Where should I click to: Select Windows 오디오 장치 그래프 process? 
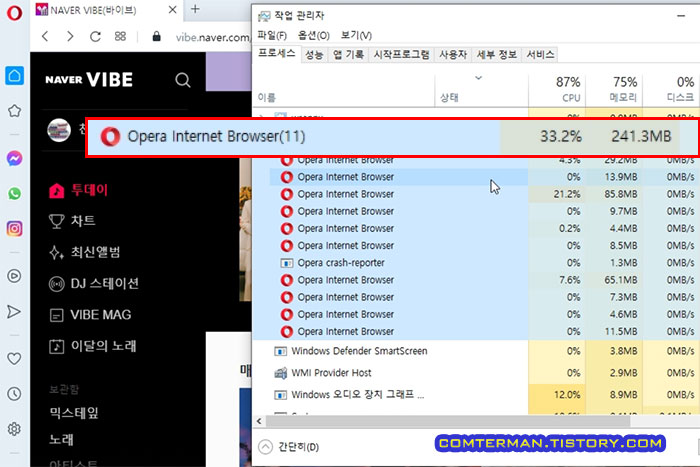[x=475, y=395]
